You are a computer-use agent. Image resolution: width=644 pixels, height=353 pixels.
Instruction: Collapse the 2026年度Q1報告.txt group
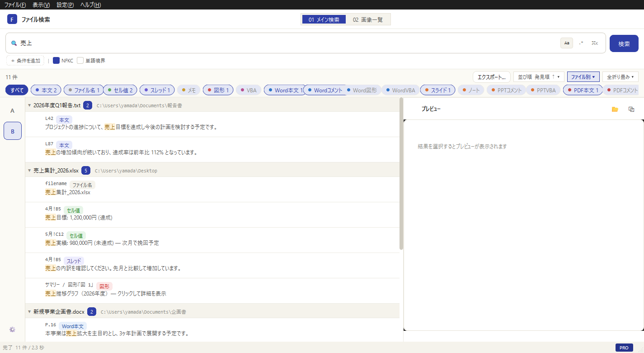[29, 105]
